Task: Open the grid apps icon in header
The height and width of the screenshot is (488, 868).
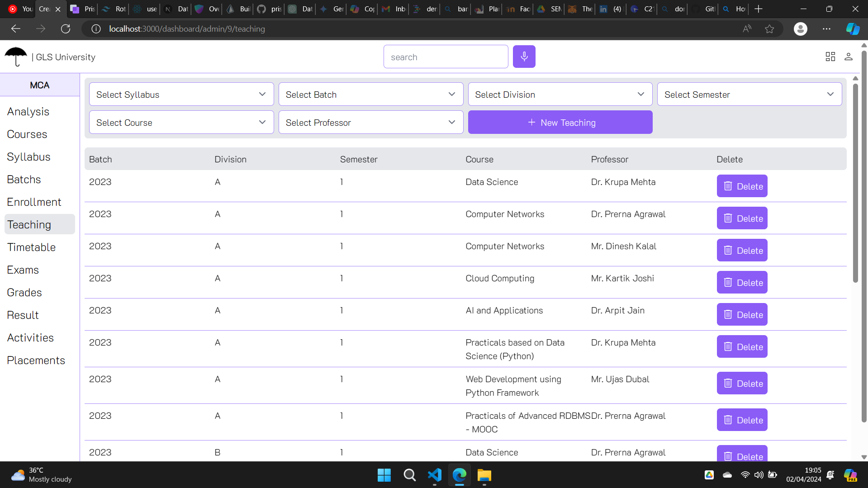Action: pos(830,57)
